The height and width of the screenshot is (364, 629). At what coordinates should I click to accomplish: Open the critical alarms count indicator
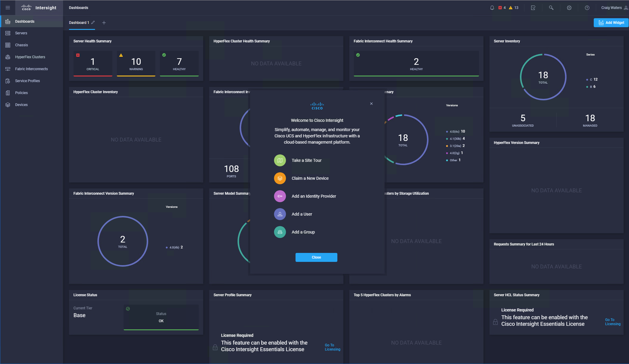(x=502, y=8)
